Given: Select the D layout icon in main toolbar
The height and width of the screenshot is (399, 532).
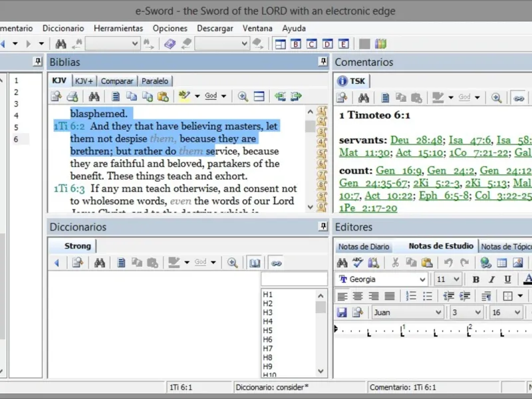Looking at the screenshot, I should (x=327, y=44).
